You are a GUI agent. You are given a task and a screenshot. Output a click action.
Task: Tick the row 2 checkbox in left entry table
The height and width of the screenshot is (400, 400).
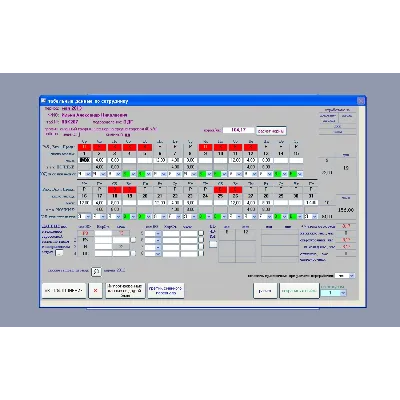click(x=133, y=240)
